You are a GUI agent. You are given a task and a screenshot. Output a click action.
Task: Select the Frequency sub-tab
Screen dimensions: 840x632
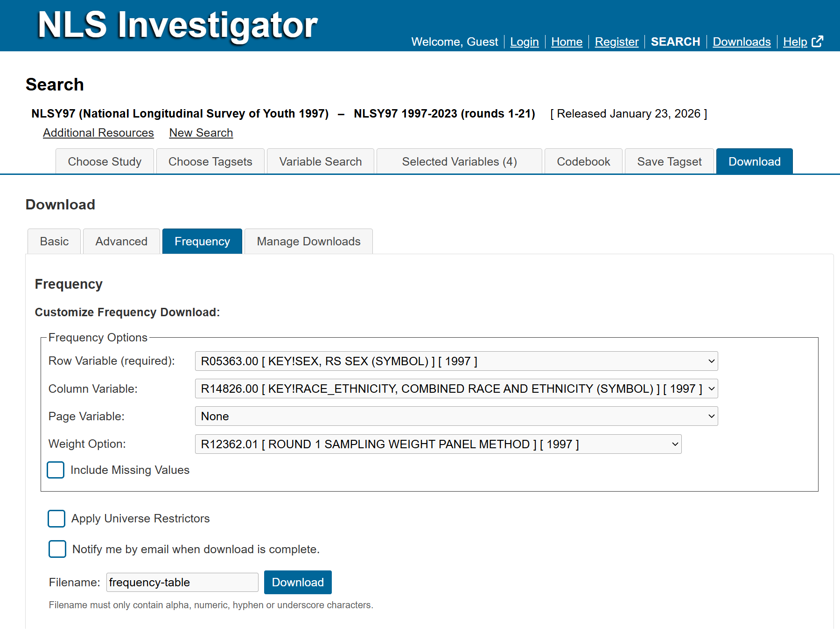[202, 241]
